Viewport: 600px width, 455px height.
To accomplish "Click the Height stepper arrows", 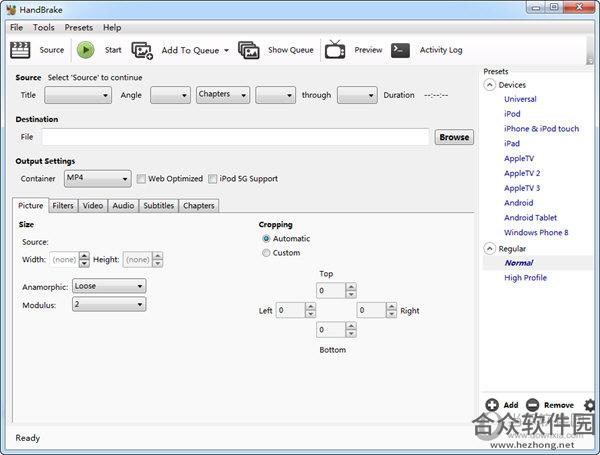I will (158, 259).
